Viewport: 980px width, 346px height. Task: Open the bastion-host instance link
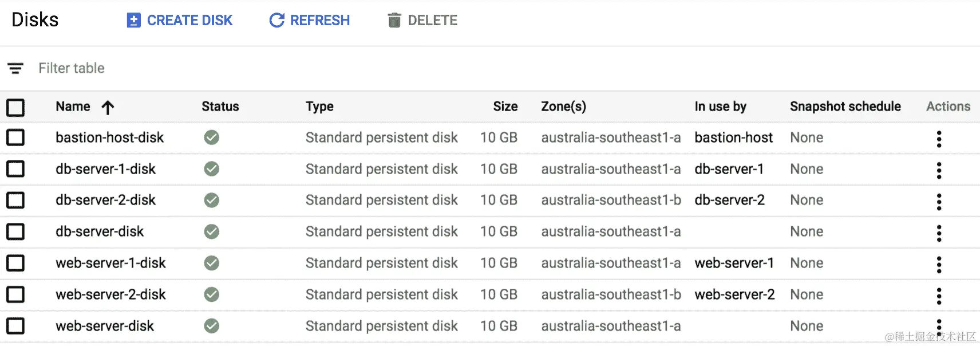(733, 137)
